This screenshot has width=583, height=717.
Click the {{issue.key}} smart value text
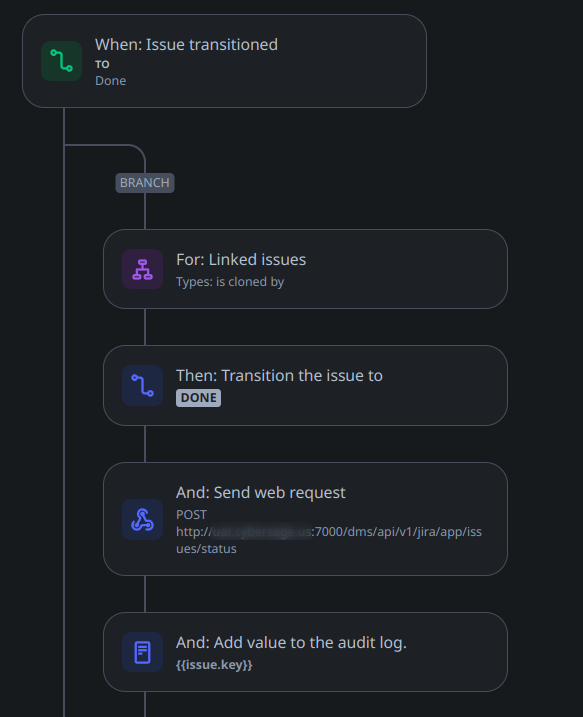(x=214, y=664)
